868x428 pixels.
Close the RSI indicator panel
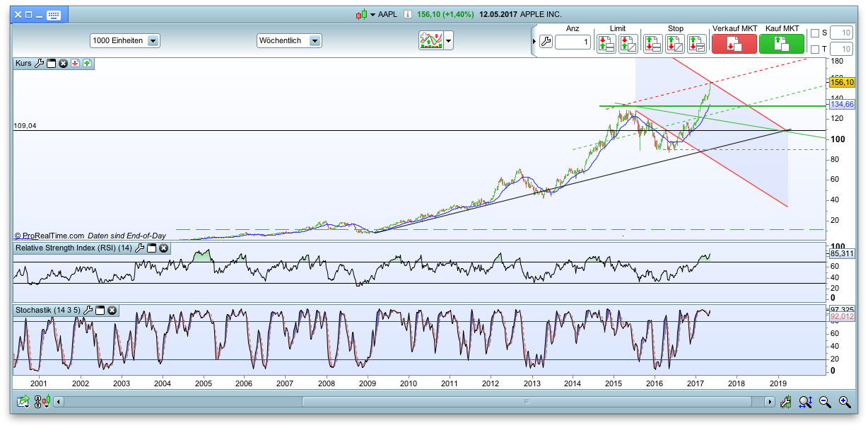(x=163, y=248)
